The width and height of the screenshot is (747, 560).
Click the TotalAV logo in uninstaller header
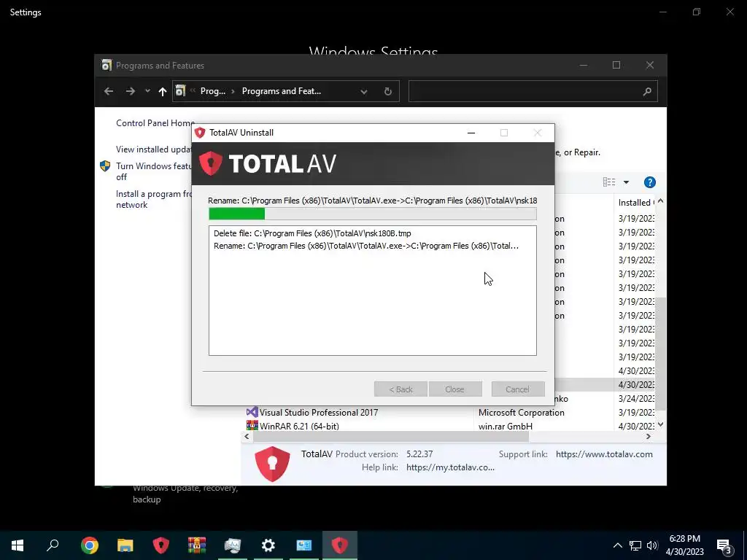pyautogui.click(x=267, y=163)
